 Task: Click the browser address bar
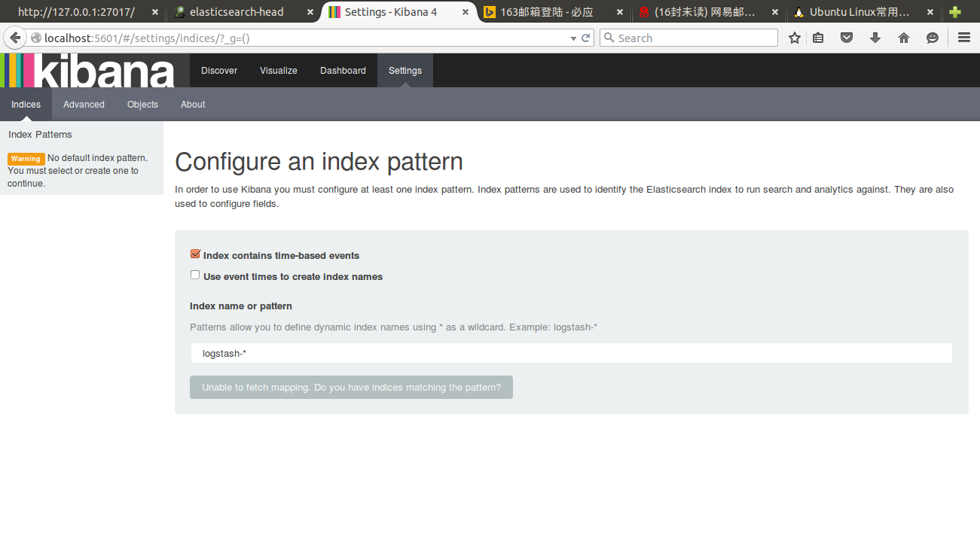tap(301, 38)
